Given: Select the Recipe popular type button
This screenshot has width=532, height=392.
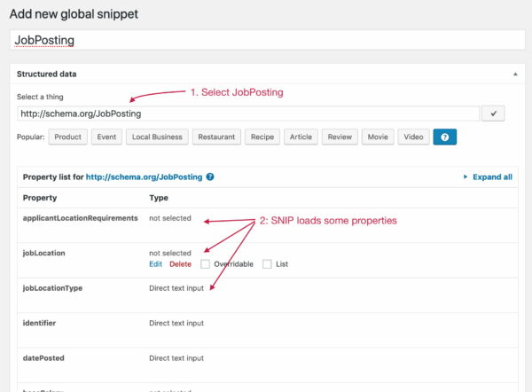Looking at the screenshot, I should point(262,137).
